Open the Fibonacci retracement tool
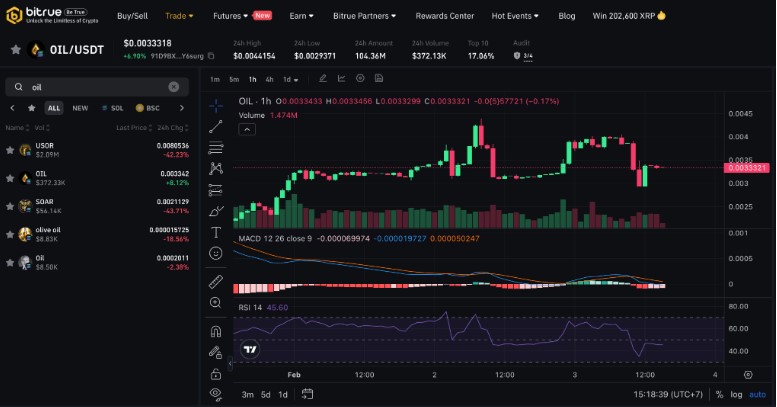 tap(216, 148)
